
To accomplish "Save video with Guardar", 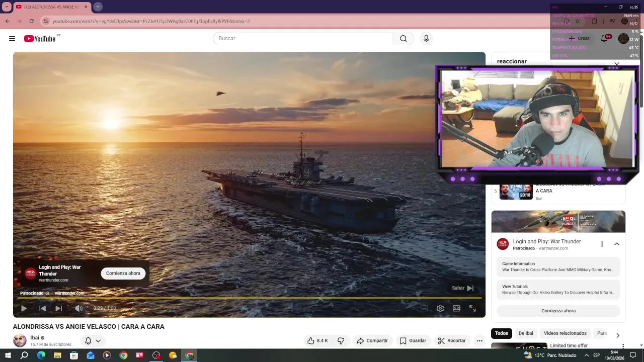I will point(413,340).
